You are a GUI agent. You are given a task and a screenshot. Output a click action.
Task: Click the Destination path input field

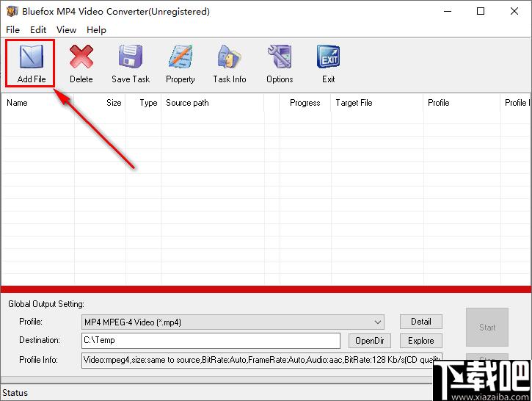(211, 341)
